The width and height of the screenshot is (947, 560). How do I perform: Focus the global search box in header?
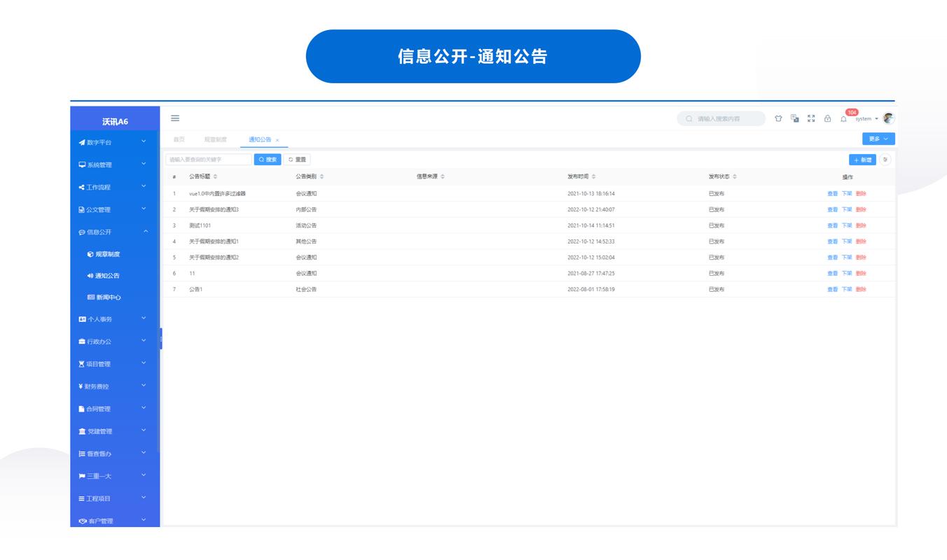click(x=721, y=119)
